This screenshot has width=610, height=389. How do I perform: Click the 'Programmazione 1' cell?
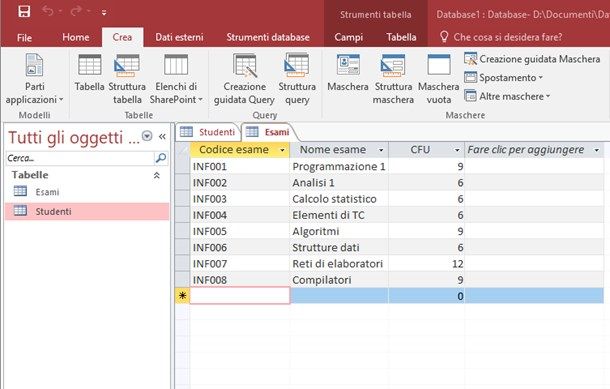click(x=339, y=166)
